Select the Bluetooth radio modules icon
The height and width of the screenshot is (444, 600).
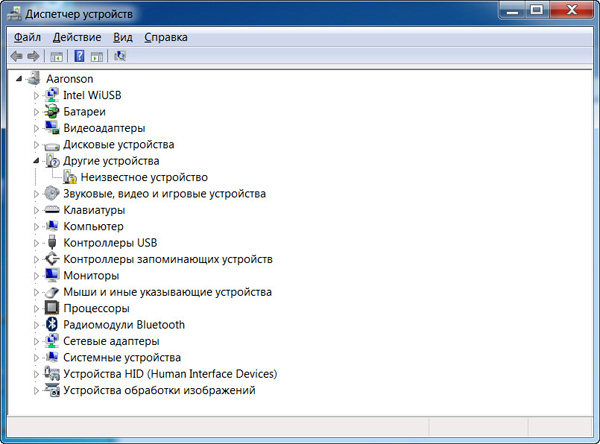[52, 325]
